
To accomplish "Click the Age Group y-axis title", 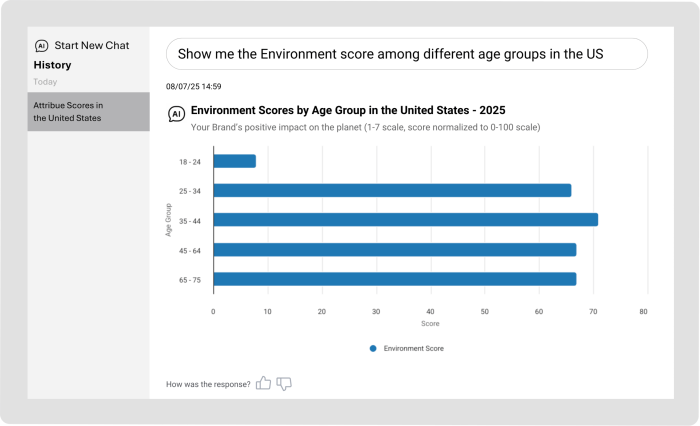I will 170,220.
